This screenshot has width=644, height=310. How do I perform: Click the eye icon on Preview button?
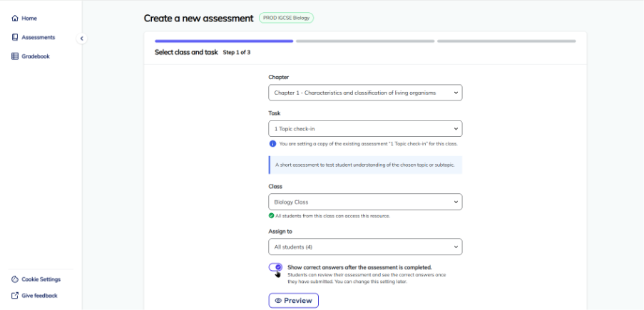point(278,301)
